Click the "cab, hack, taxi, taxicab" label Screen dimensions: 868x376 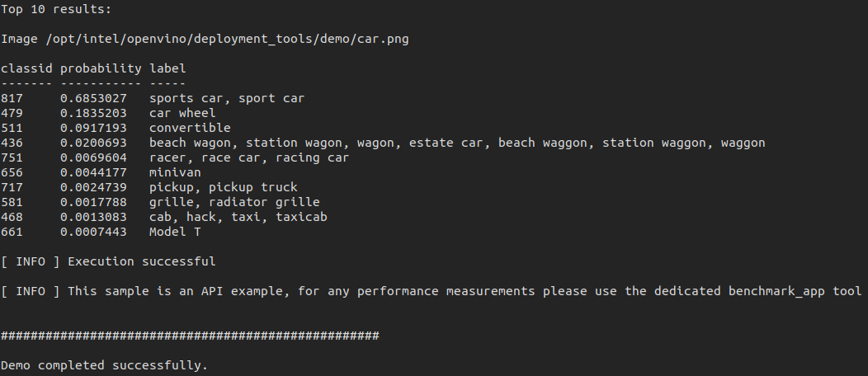tap(238, 217)
